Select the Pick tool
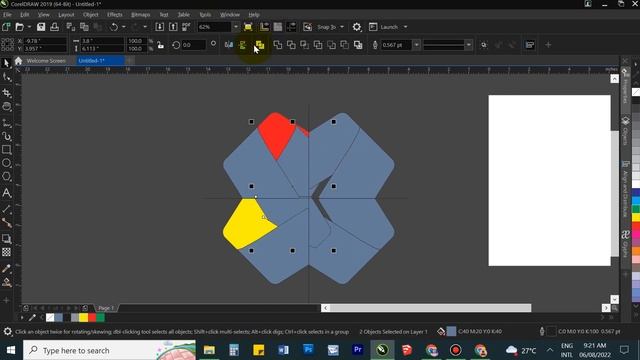 click(6, 63)
